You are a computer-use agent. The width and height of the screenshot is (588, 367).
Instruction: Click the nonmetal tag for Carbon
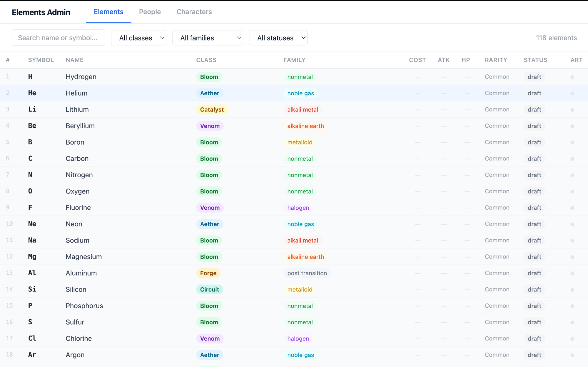(x=300, y=159)
